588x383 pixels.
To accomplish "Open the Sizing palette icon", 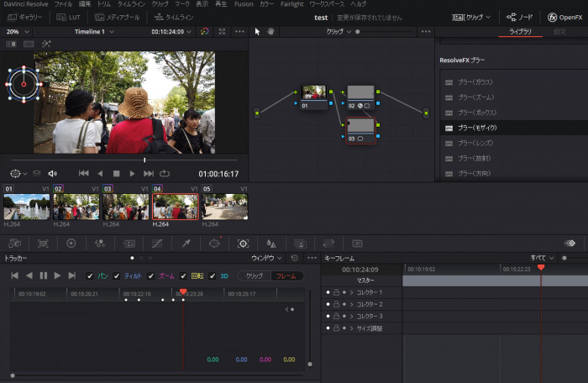I will click(328, 244).
